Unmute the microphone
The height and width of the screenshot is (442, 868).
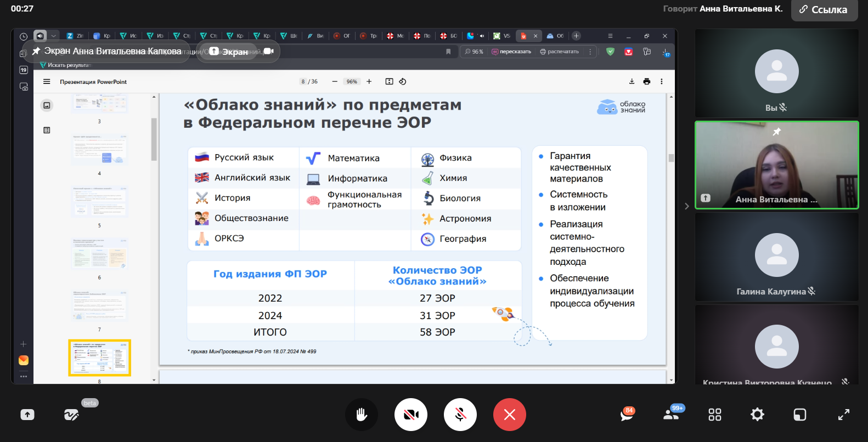tap(460, 415)
